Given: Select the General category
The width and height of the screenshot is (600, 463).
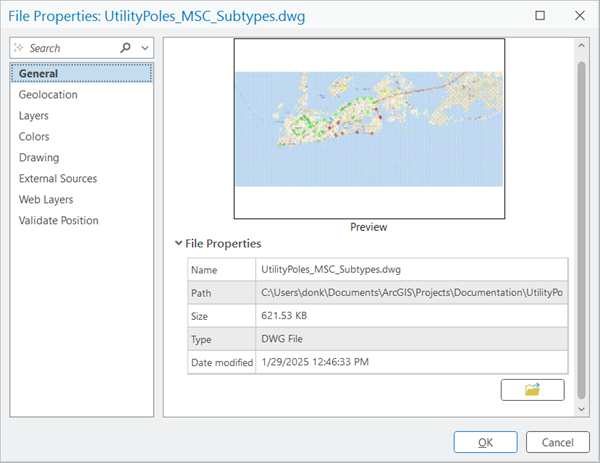Looking at the screenshot, I should (x=38, y=73).
